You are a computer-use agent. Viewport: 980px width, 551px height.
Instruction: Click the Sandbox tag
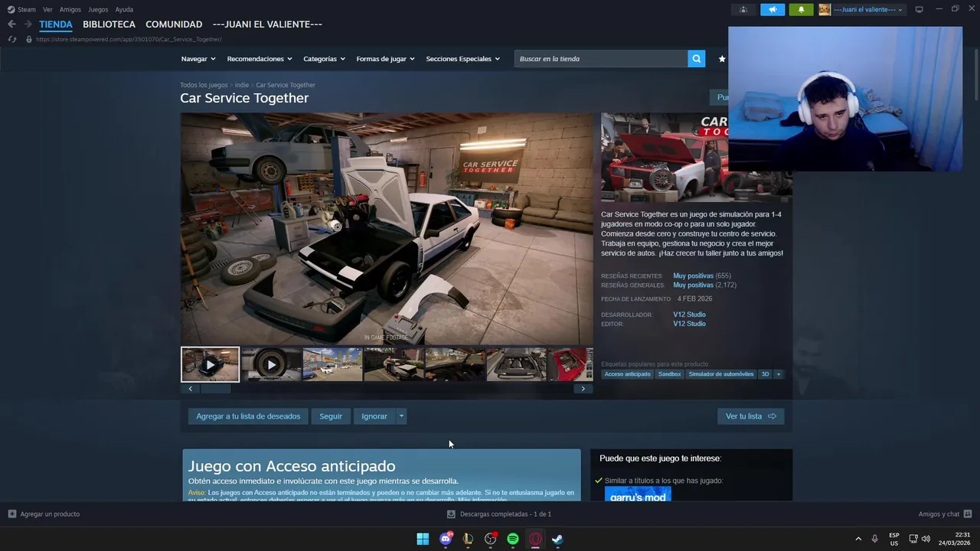669,374
